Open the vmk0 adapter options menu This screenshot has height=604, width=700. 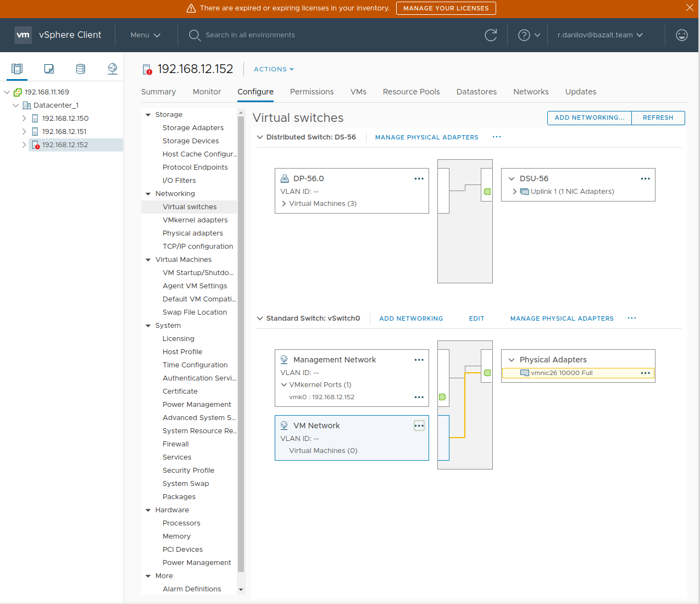tap(419, 397)
